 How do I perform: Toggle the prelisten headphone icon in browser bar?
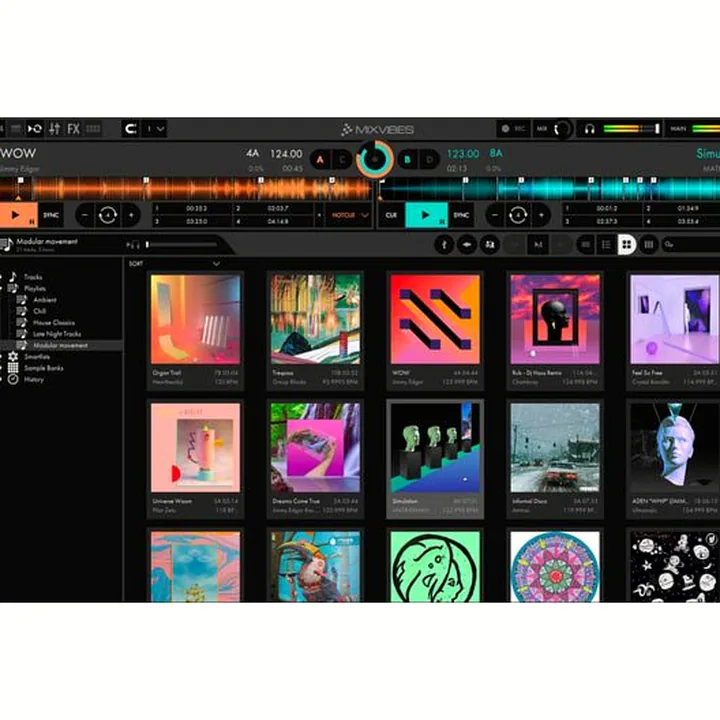[x=133, y=245]
